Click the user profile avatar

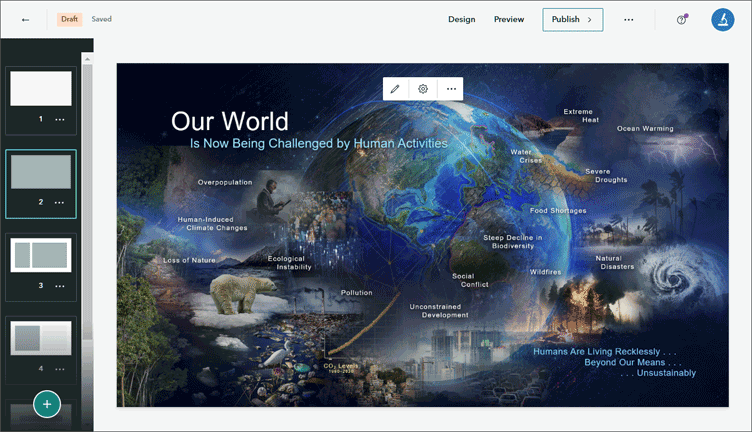(722, 20)
